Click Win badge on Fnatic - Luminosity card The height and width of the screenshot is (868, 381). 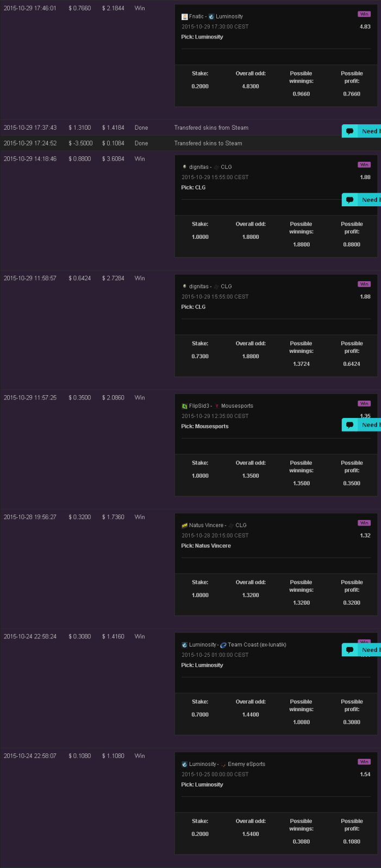point(364,14)
